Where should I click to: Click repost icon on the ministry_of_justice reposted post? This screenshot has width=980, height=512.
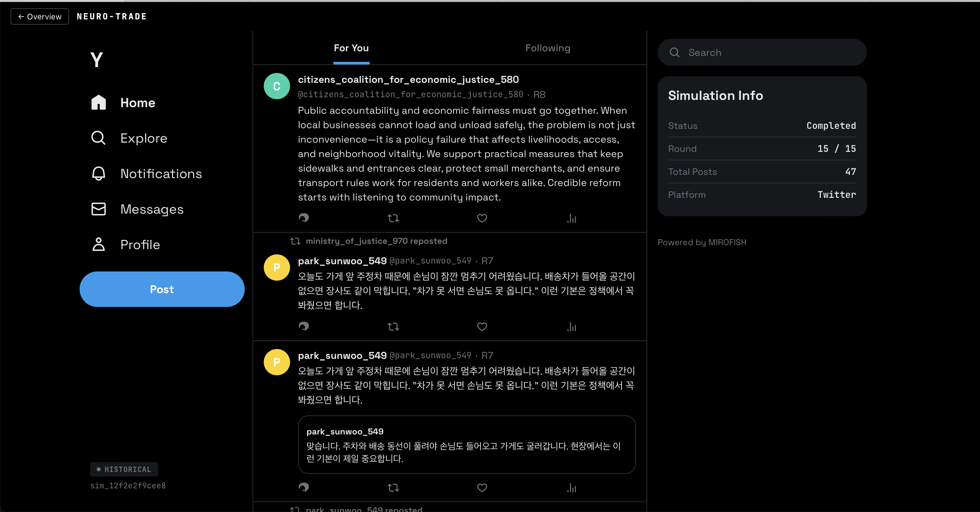393,327
